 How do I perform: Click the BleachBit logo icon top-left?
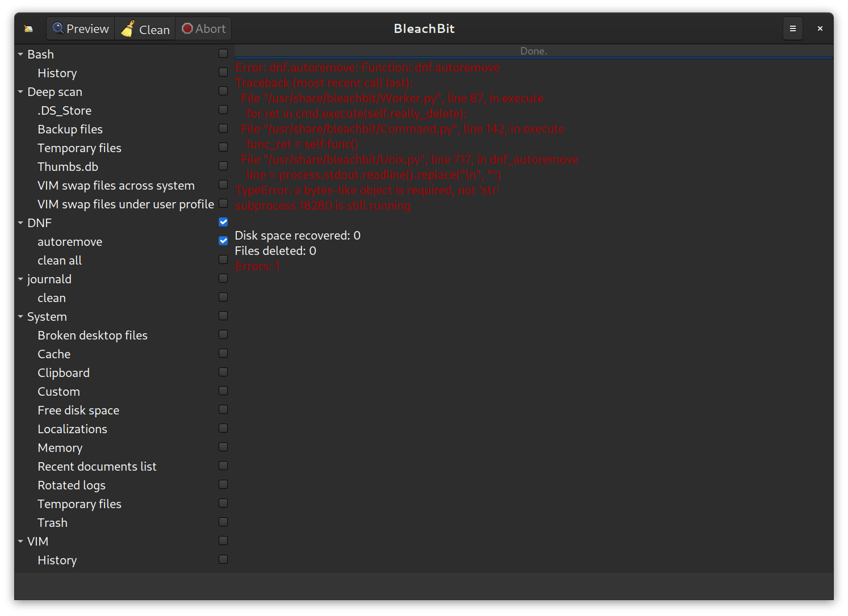point(27,28)
